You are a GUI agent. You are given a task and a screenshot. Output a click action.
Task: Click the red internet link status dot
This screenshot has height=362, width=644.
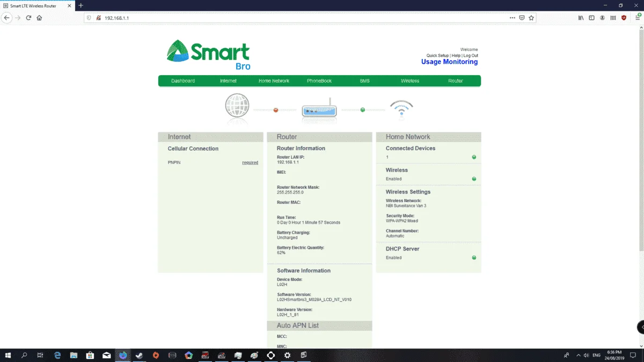pos(276,110)
